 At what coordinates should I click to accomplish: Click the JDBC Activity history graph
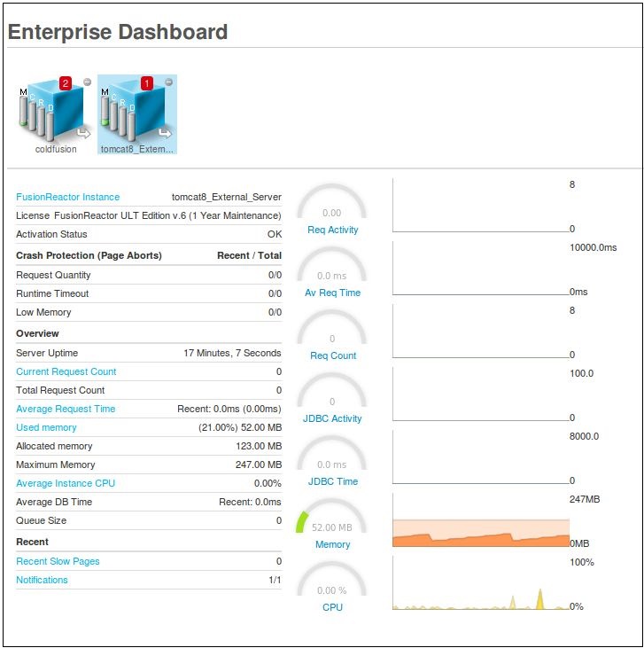coord(481,394)
